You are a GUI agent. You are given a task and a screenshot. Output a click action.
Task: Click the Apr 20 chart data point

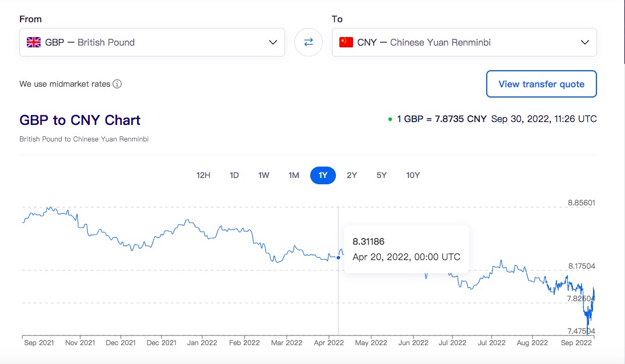tap(338, 258)
